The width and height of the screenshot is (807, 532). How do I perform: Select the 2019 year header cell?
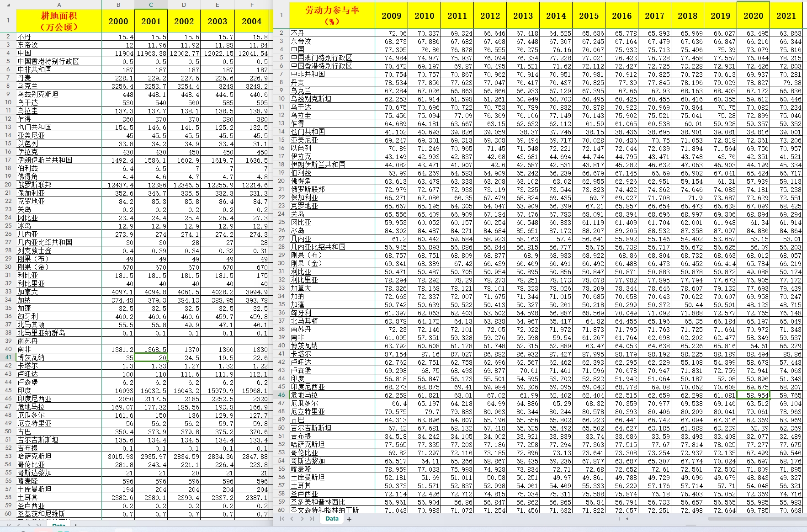coord(721,16)
